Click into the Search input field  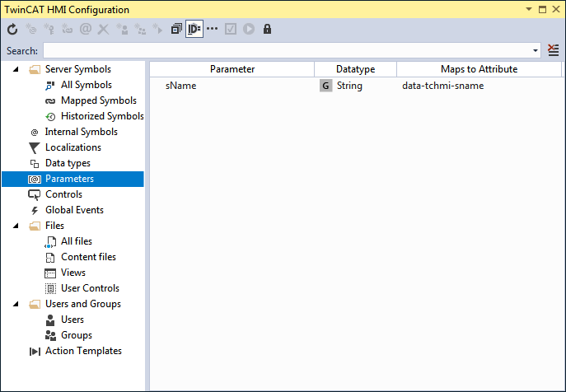pyautogui.click(x=288, y=50)
